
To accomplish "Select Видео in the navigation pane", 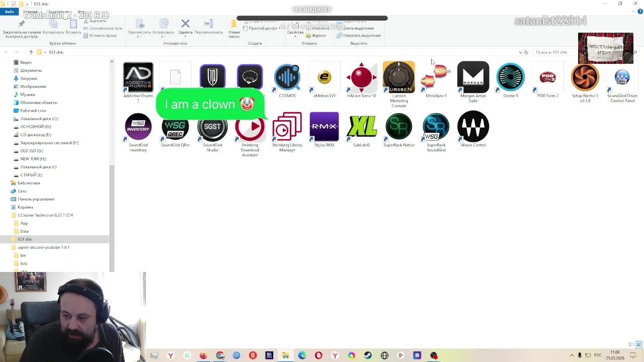I will click(26, 62).
